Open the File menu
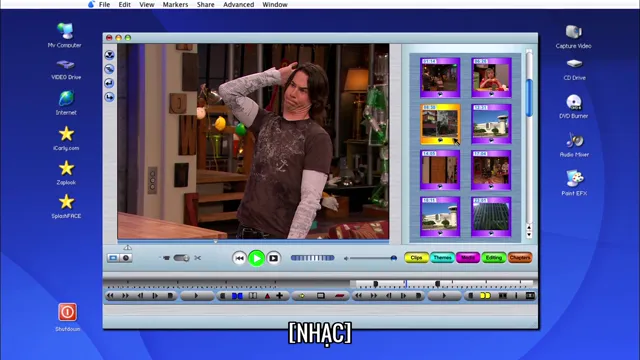640x360 pixels. click(x=104, y=4)
